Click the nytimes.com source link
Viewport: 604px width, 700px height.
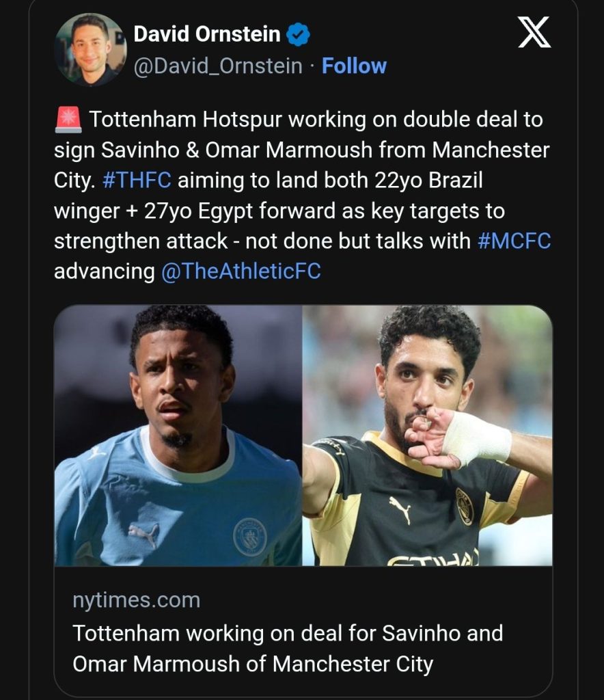coord(137,600)
